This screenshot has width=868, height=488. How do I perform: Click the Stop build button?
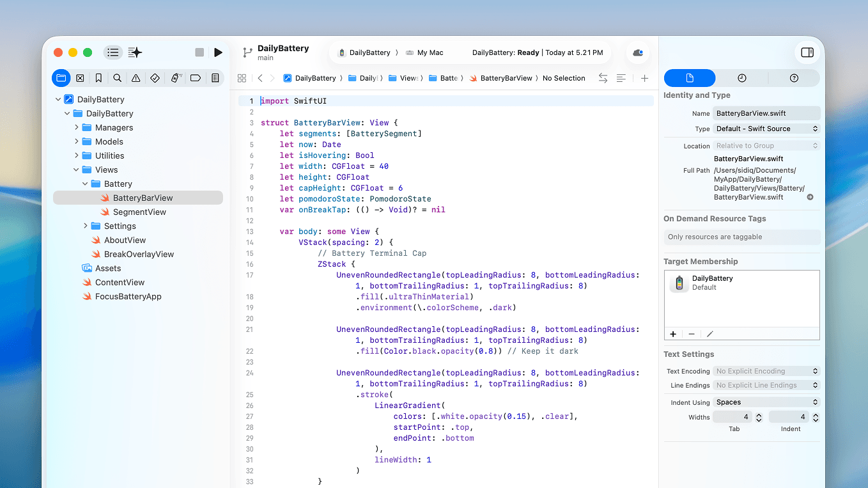pos(199,52)
